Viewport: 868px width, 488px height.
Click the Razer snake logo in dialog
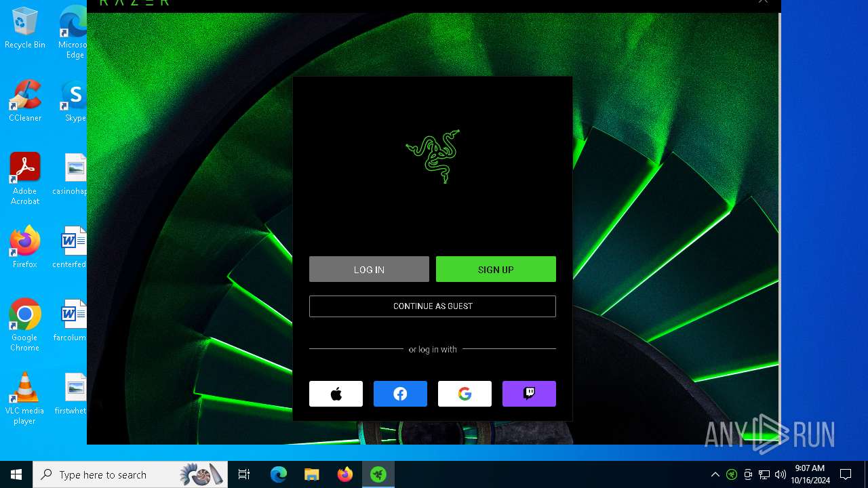tap(433, 156)
